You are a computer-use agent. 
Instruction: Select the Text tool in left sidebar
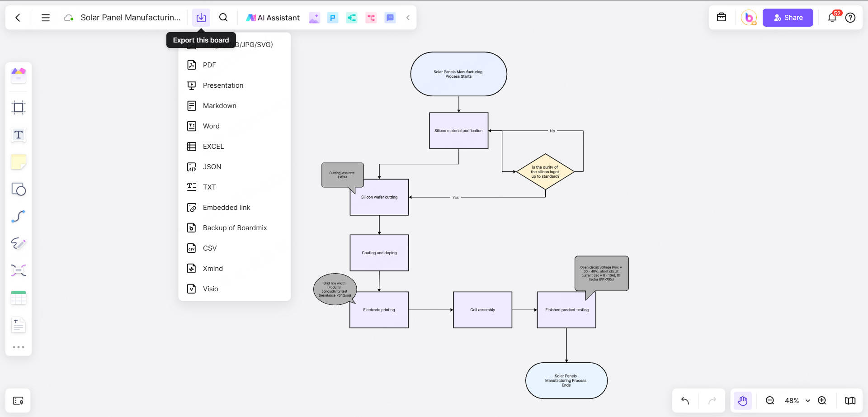pyautogui.click(x=19, y=135)
